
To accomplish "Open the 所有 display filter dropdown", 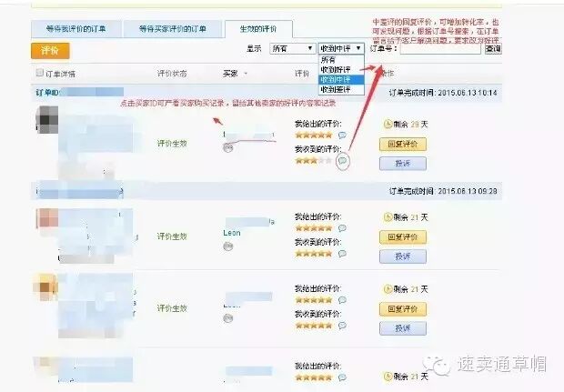I will click(292, 48).
